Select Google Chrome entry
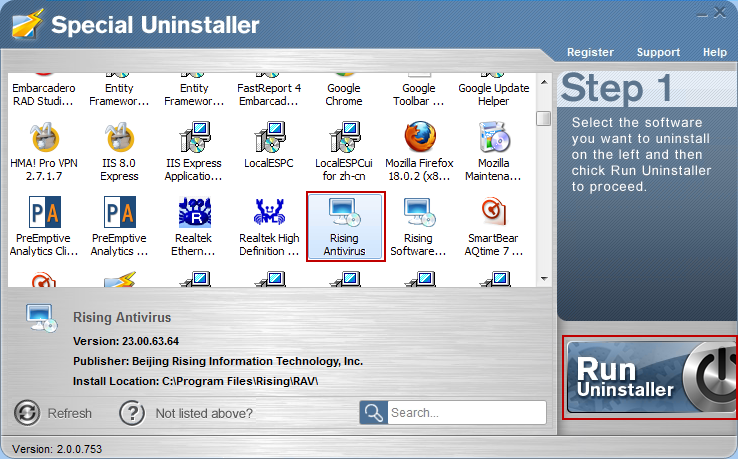738x459 pixels. [x=344, y=94]
